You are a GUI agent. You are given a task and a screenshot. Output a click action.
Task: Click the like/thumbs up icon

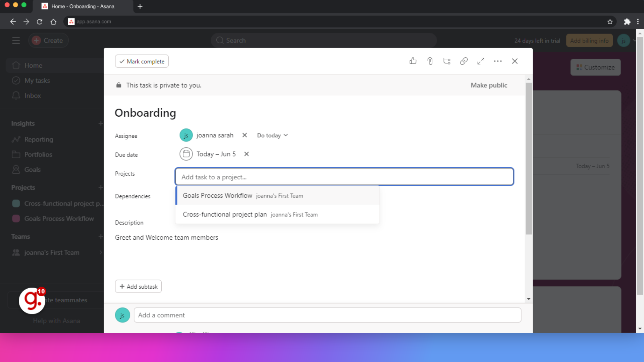tap(413, 61)
